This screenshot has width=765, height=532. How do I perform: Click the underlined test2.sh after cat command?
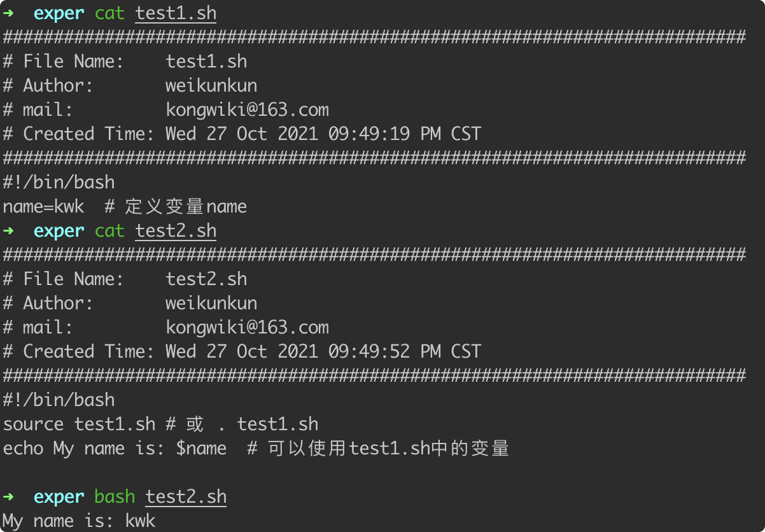(x=176, y=231)
